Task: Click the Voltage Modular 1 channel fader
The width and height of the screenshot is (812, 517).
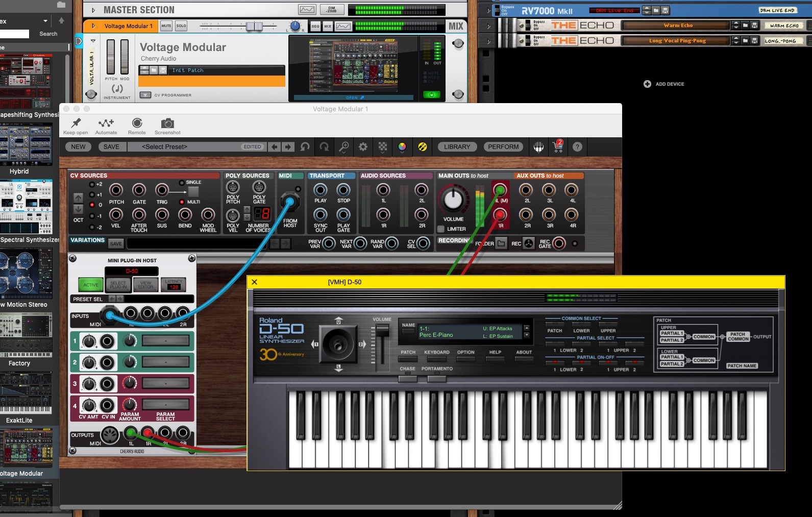Action: (x=254, y=26)
